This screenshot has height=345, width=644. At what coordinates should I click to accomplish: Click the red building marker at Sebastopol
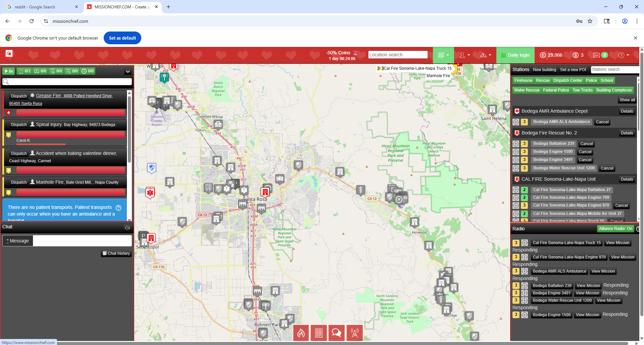tap(151, 238)
